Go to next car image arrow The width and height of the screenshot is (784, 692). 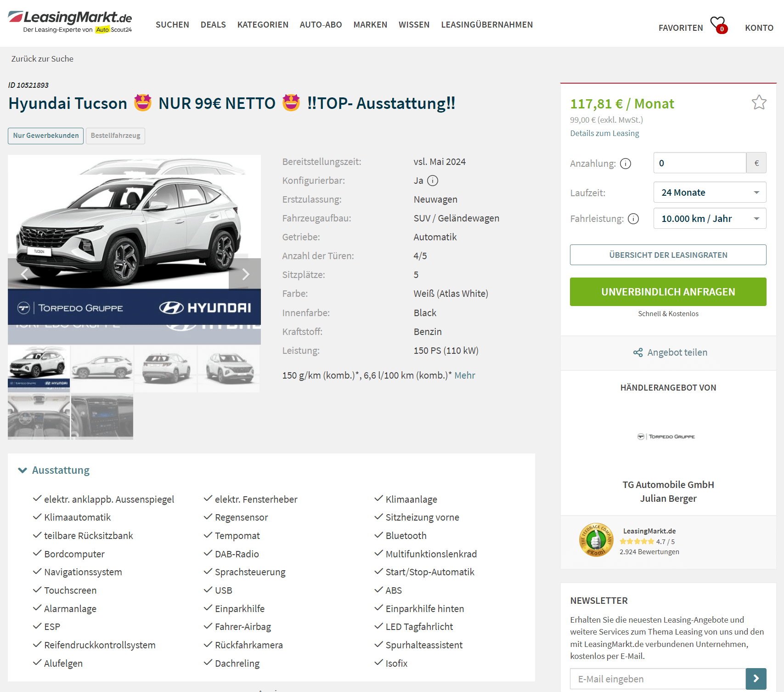245,274
